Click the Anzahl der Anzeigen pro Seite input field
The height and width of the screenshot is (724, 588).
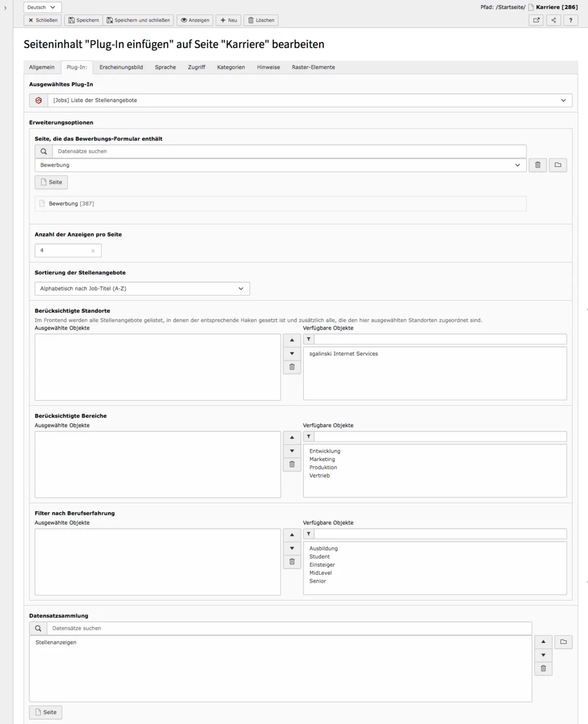click(63, 250)
